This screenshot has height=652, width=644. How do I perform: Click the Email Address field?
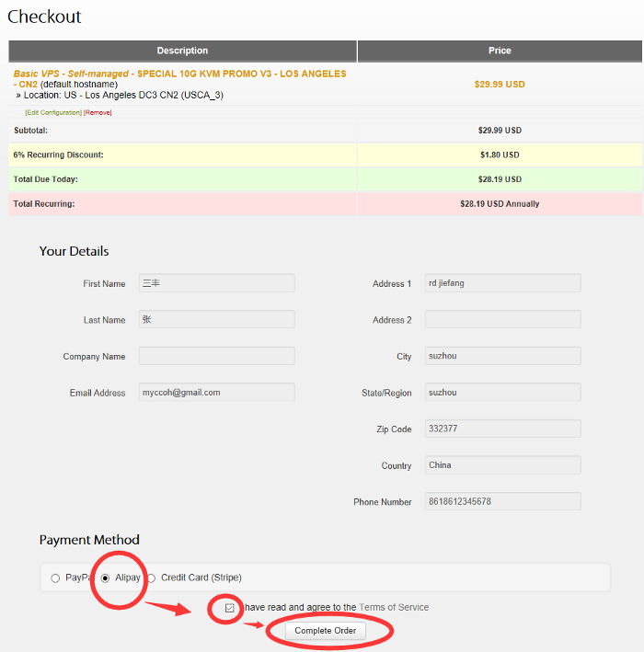click(216, 393)
